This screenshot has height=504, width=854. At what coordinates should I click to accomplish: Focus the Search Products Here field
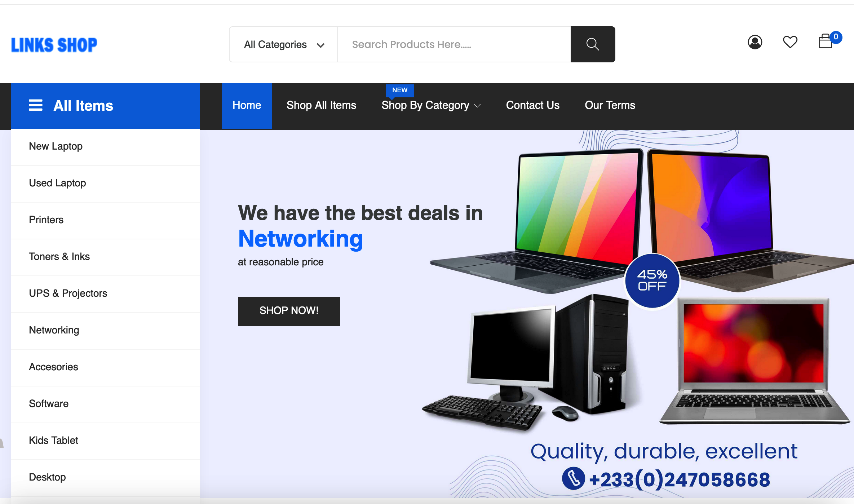[454, 44]
